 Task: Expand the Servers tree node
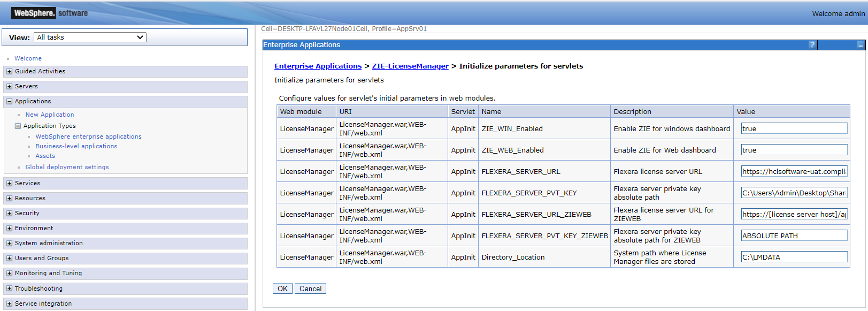[9, 86]
